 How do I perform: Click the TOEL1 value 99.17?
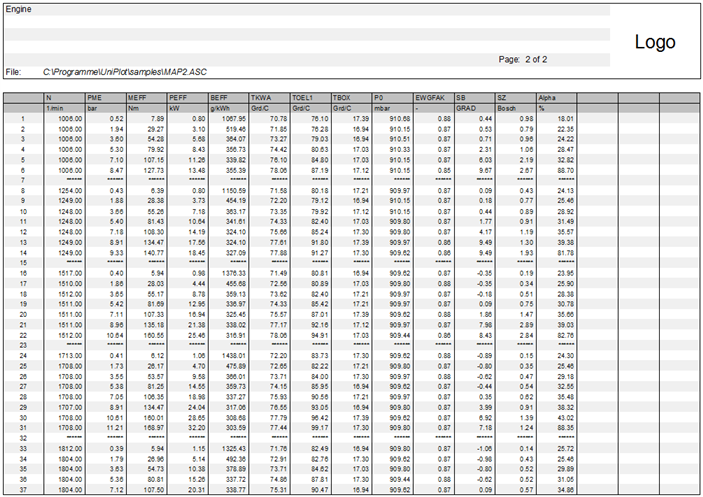pos(320,428)
